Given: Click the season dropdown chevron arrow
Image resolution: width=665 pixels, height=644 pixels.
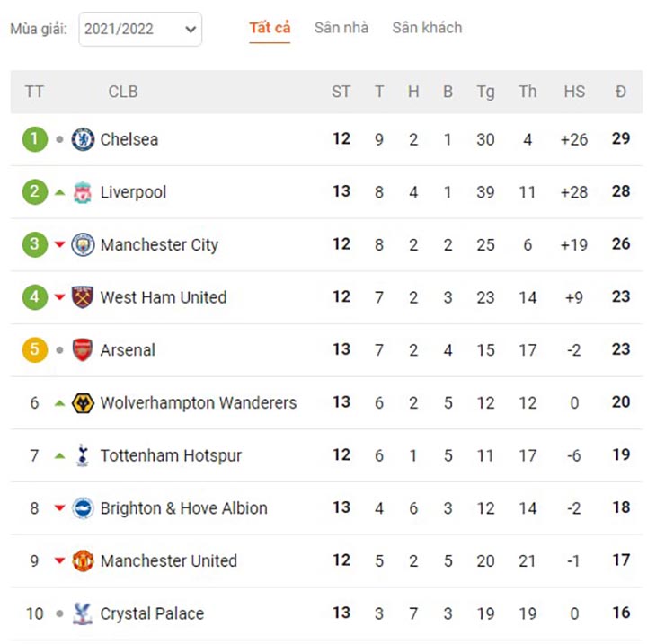Looking at the screenshot, I should pos(191,30).
